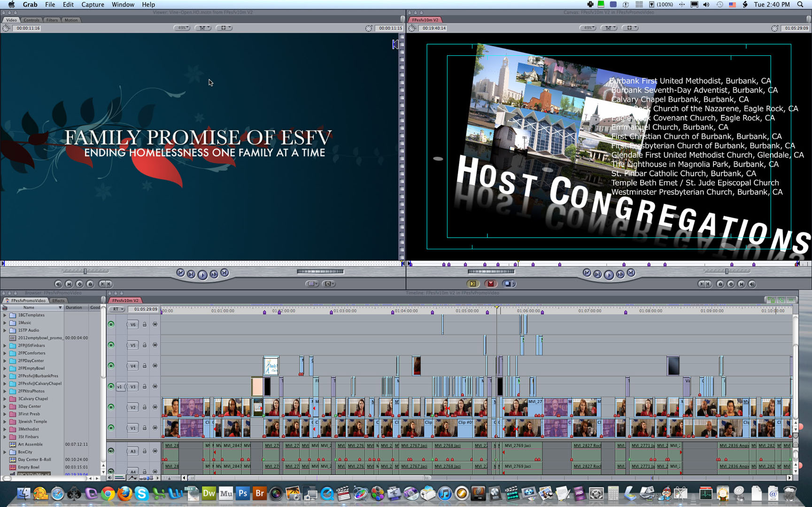Open the Capture menu in menu bar

(93, 5)
